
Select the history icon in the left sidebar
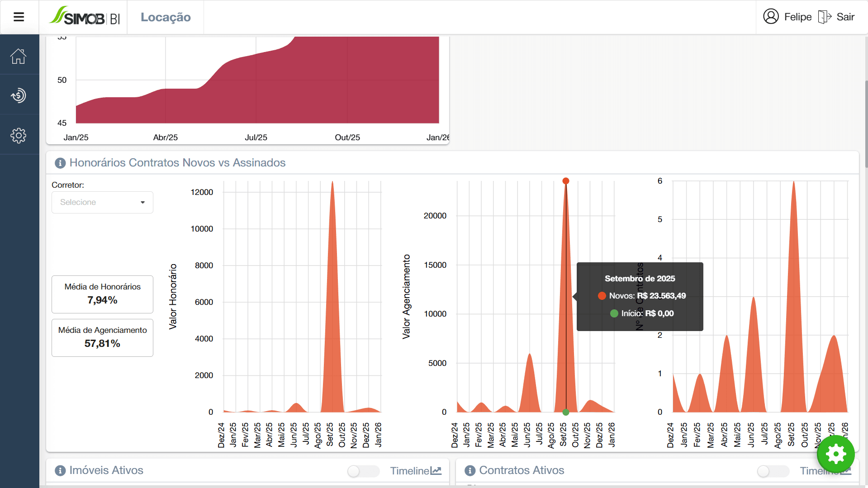click(18, 95)
